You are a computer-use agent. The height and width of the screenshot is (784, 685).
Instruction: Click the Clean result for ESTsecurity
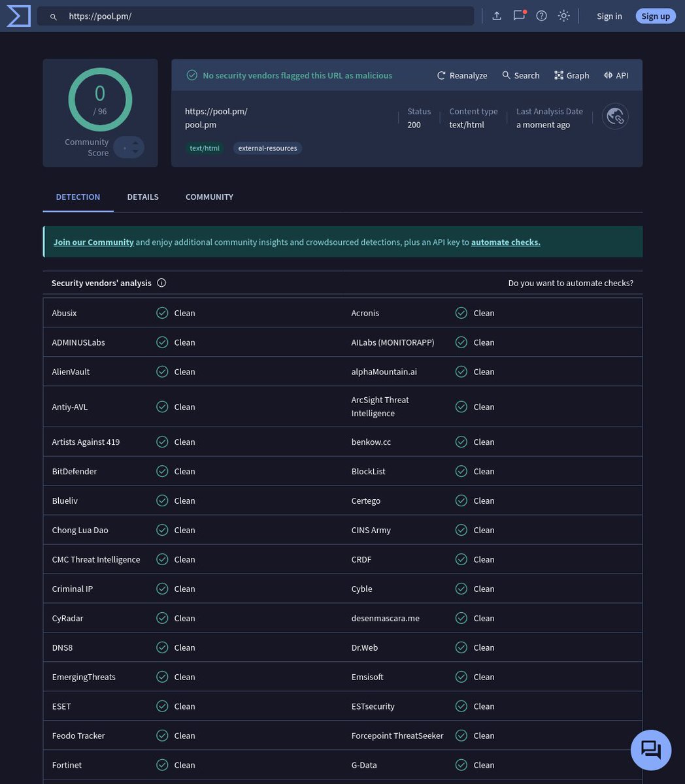pos(484,706)
